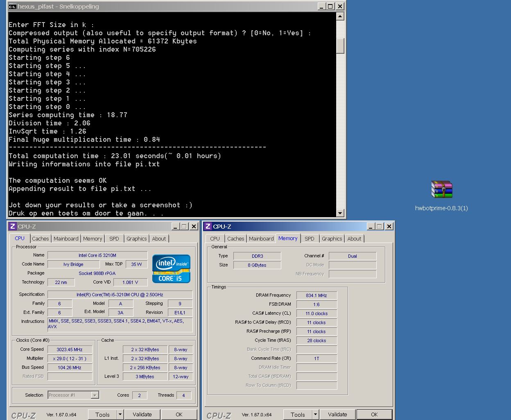Open Mainboard tab in right CPU-Z window
Viewport: 511px width, 420px height.
[261, 238]
